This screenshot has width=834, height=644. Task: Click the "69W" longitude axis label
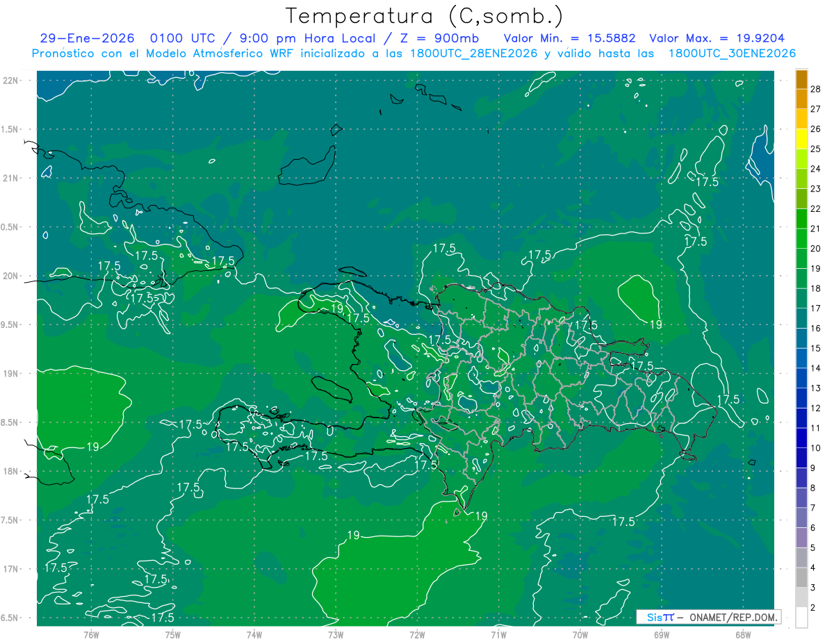[x=662, y=635]
